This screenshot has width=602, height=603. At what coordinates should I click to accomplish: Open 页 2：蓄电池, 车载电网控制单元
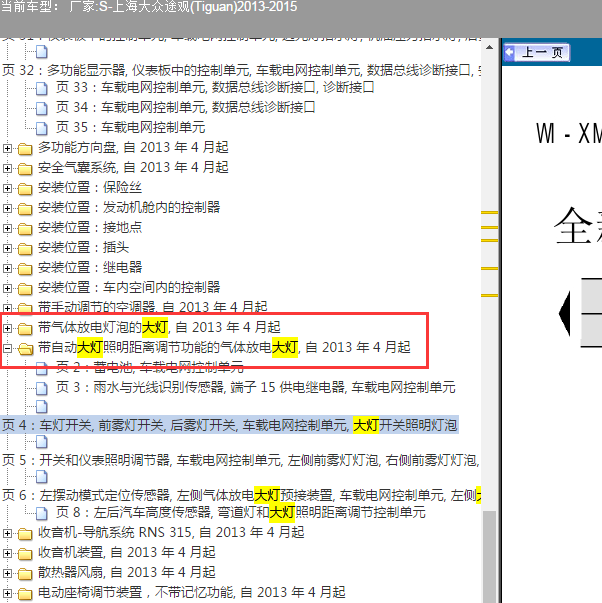click(x=150, y=367)
